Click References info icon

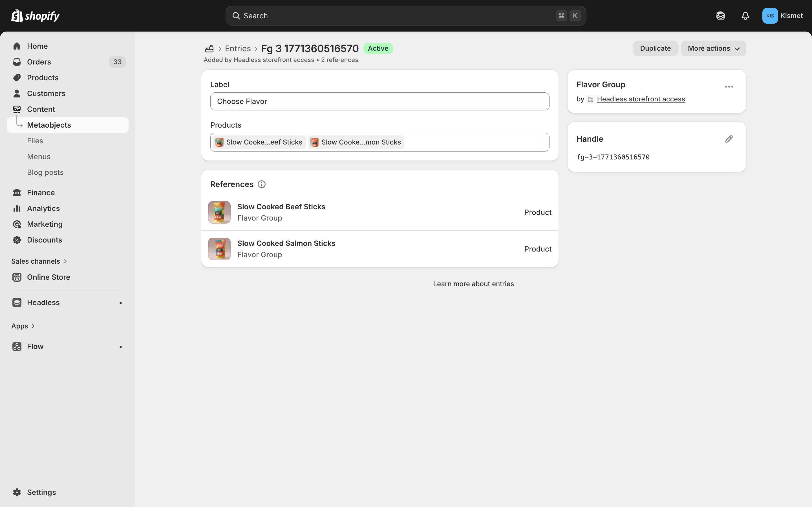tap(261, 184)
